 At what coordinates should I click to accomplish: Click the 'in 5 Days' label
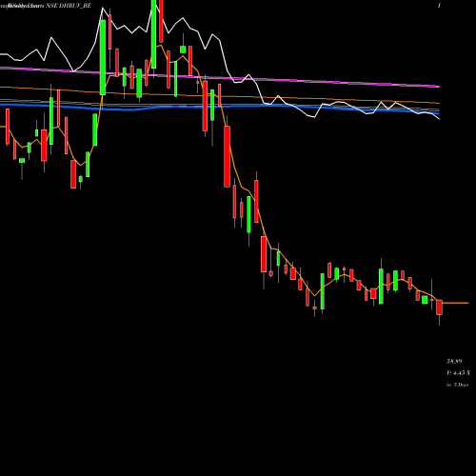(x=457, y=385)
